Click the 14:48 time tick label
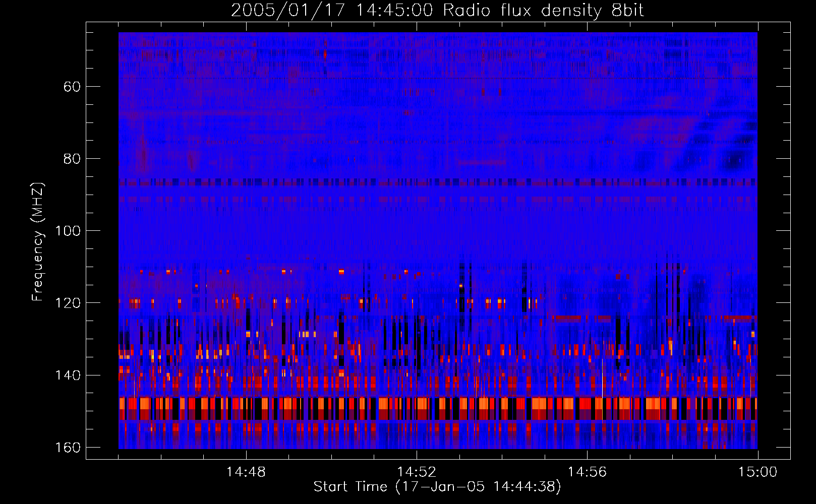816x504 pixels. pyautogui.click(x=246, y=472)
